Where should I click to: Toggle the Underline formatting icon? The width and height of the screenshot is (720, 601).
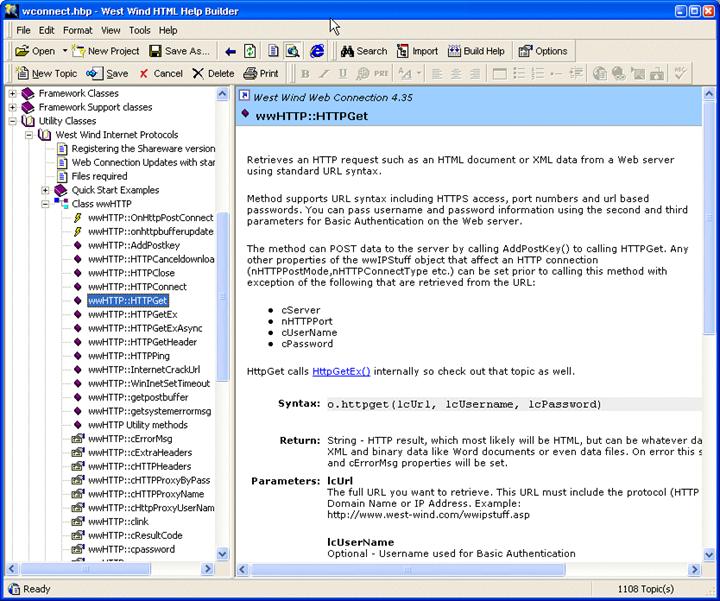pos(343,73)
